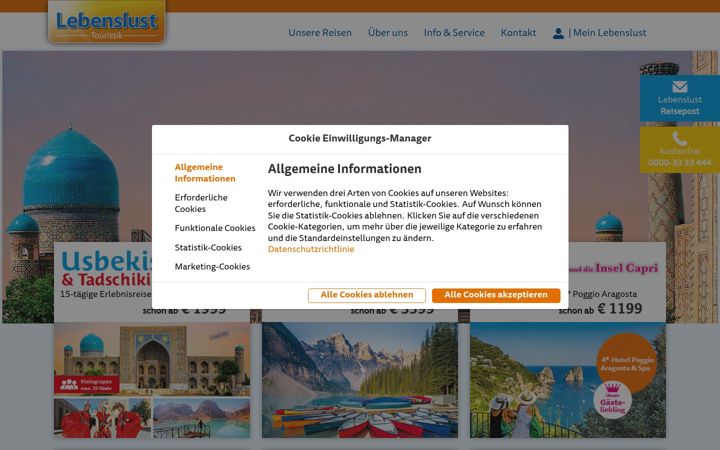
Task: Click the turquoise lake thumbnail
Action: 202,418
